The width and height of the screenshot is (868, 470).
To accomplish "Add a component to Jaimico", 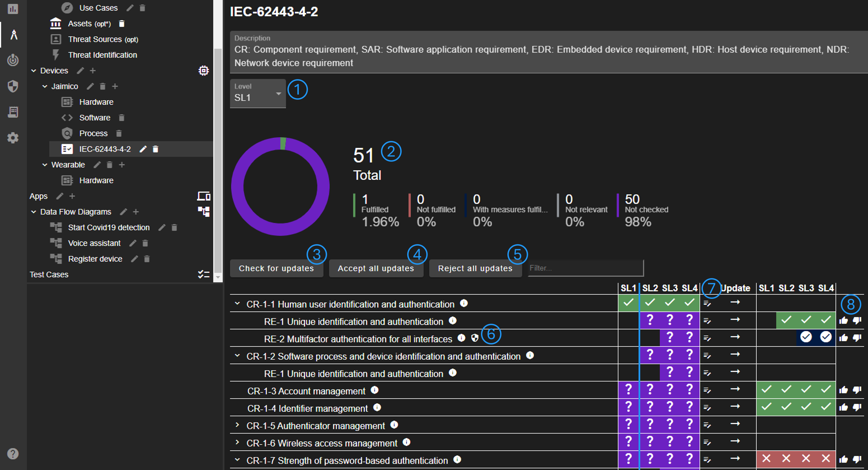I will [x=115, y=86].
